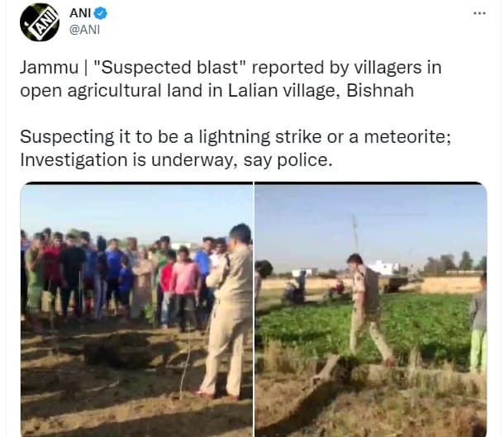The image size is (504, 437).
Task: Click the standing police officer in left photo
Action: point(229,311)
